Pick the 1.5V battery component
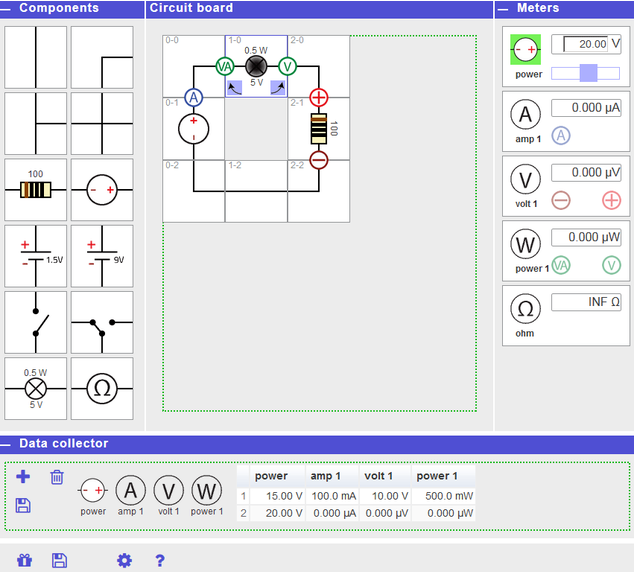Image resolution: width=635 pixels, height=572 pixels. click(x=36, y=257)
